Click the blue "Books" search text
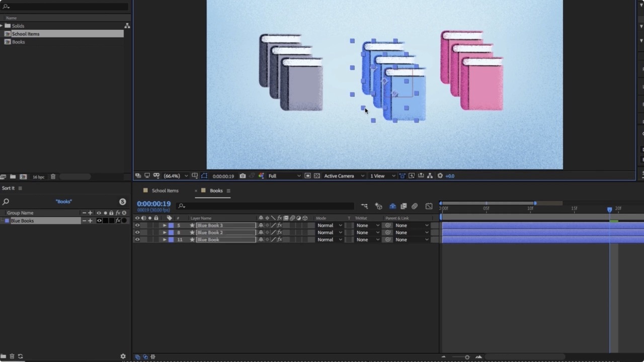 63,201
